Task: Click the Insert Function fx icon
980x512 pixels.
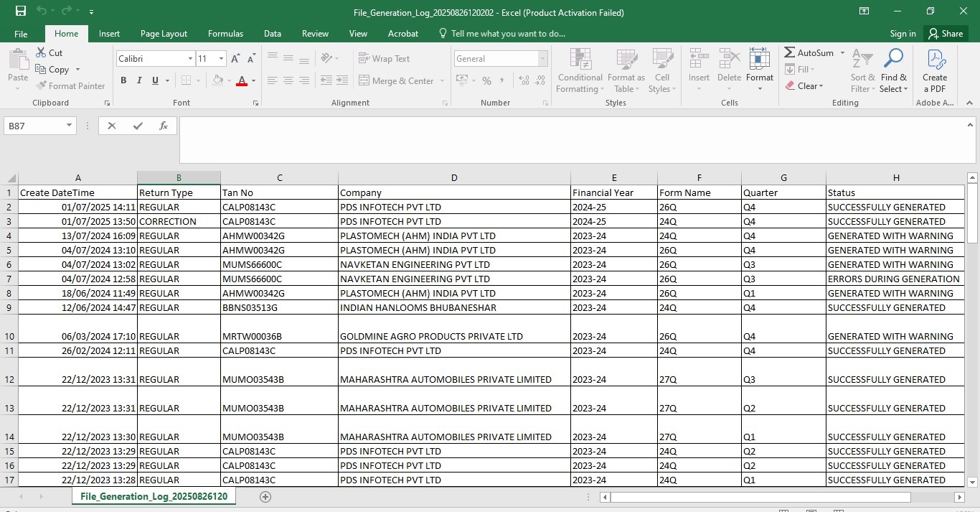Action: (x=164, y=126)
